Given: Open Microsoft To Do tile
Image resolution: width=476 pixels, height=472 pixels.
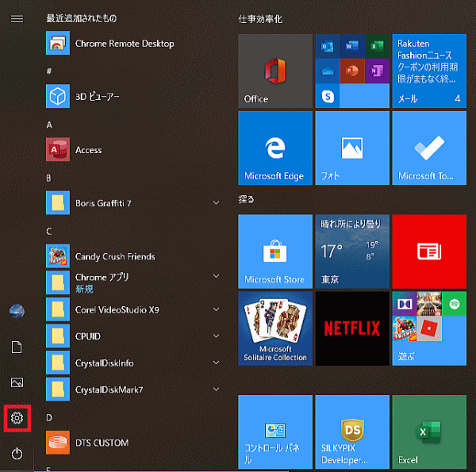Looking at the screenshot, I should pyautogui.click(x=429, y=148).
